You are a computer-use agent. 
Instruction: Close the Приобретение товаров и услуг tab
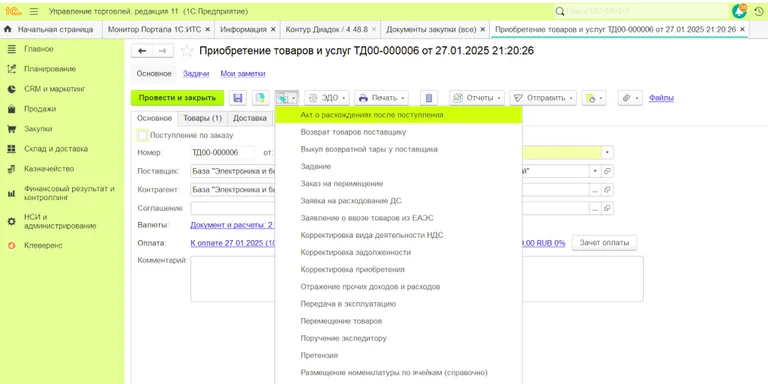(x=743, y=29)
